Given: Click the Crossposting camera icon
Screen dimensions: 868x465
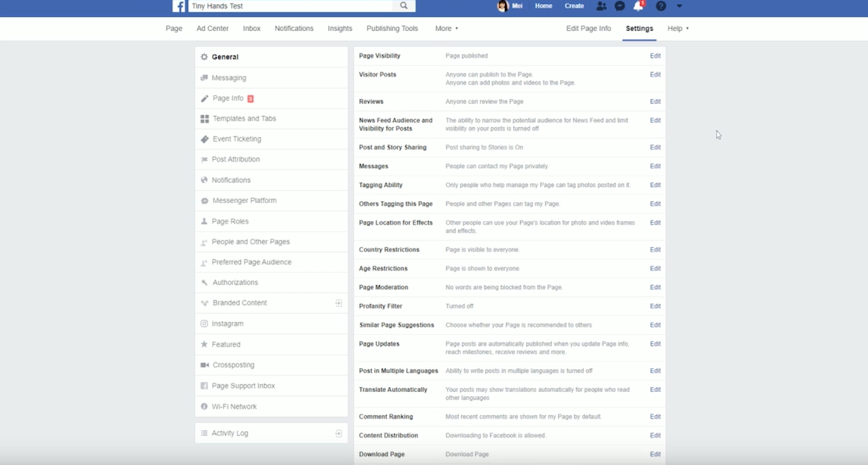Looking at the screenshot, I should (204, 365).
